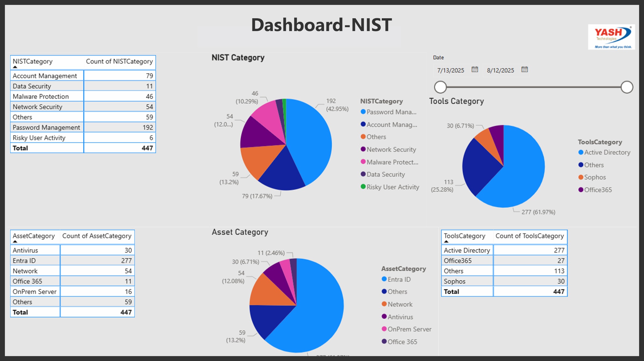This screenshot has height=361, width=644.
Task: Select Entra ID legend marker
Action: [x=384, y=279]
